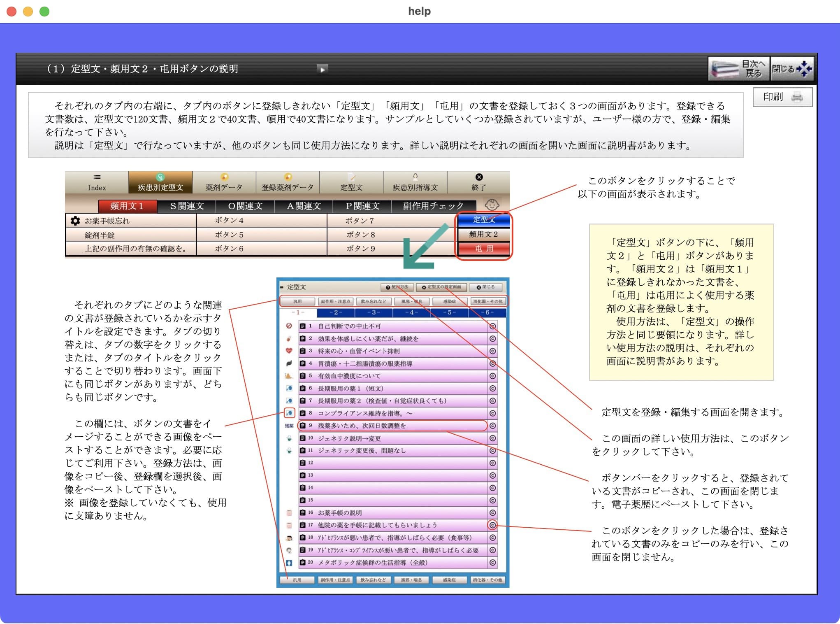Click the smiley icon right of 副作用チェック
Viewport: 840px width, 624px height.
(492, 205)
